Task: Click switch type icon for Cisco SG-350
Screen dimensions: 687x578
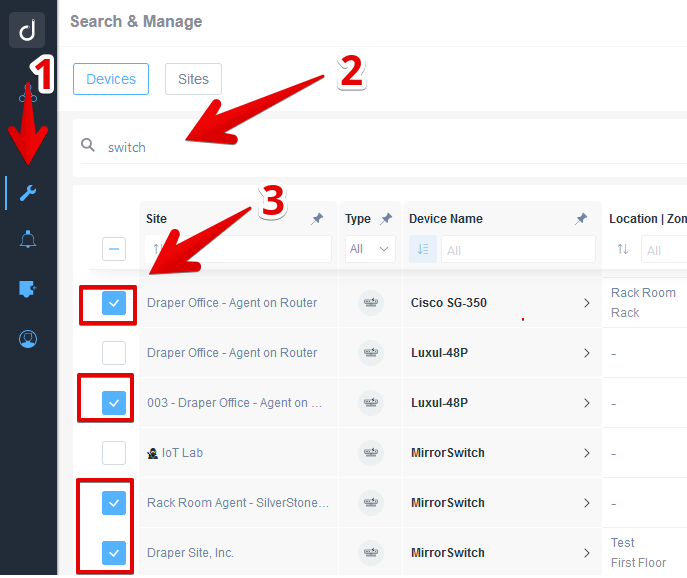Action: [371, 303]
